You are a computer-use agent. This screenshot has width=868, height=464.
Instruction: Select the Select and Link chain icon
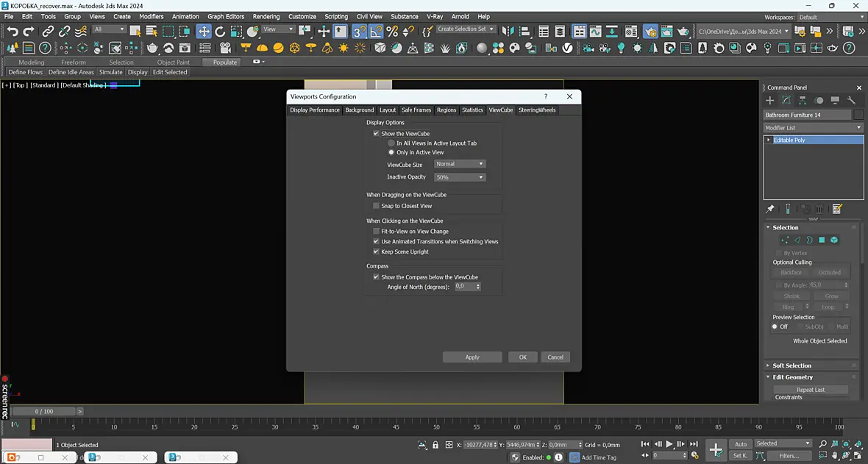click(x=48, y=32)
